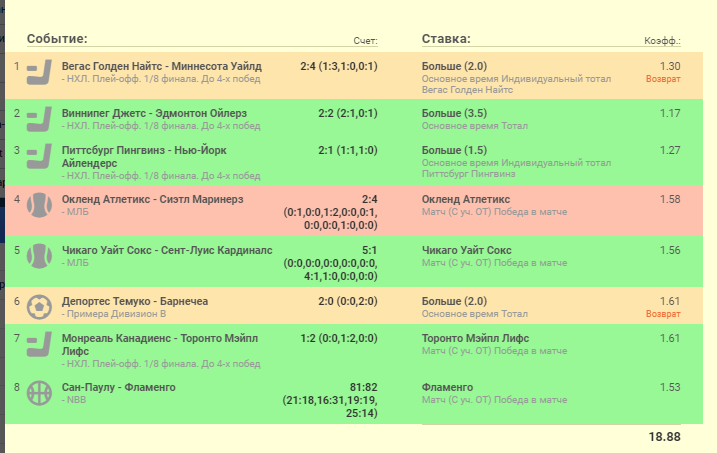Select event Чикаго Уайт Сокс - Сент-Луис Кардиналс
This screenshot has height=453, width=717.
pos(167,250)
